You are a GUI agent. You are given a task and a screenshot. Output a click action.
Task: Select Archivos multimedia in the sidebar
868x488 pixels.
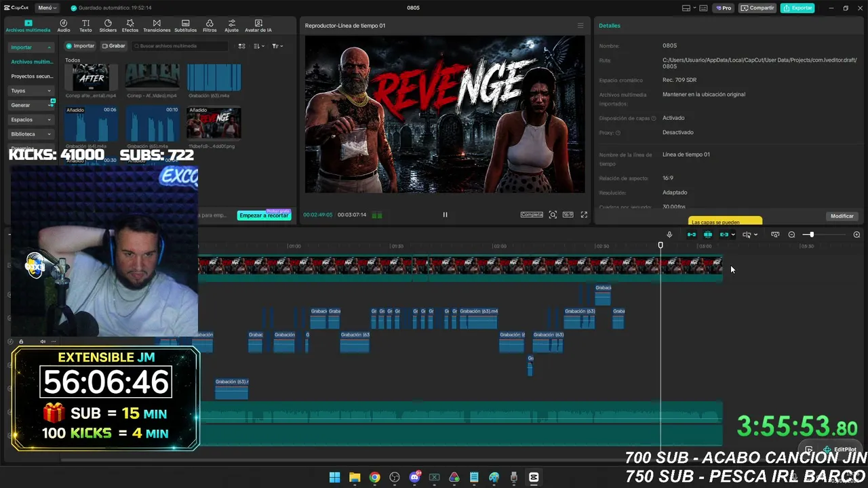(32, 62)
